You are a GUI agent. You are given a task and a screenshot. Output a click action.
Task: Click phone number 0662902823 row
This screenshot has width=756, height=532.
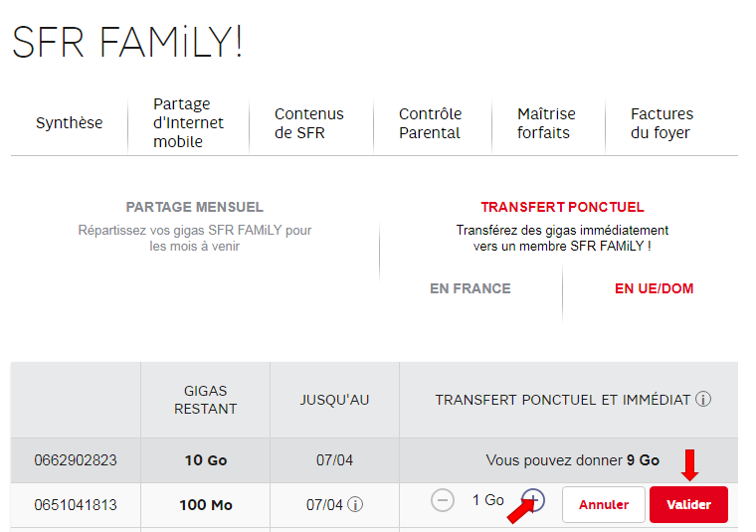(x=76, y=460)
